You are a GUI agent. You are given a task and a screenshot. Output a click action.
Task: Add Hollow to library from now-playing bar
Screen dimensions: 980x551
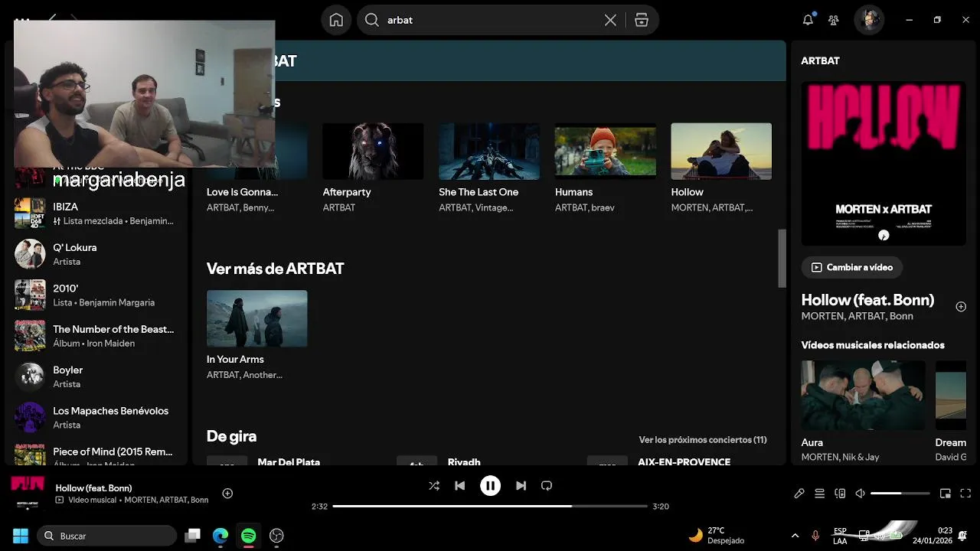(227, 494)
